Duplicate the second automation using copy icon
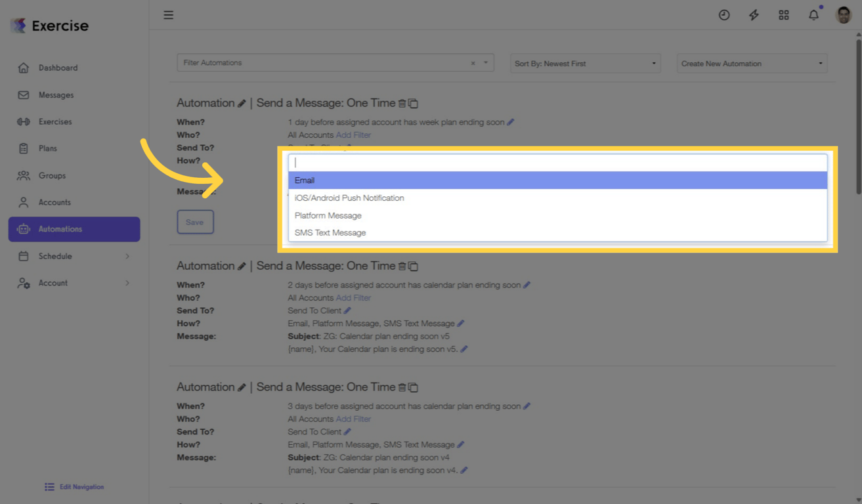 413,266
